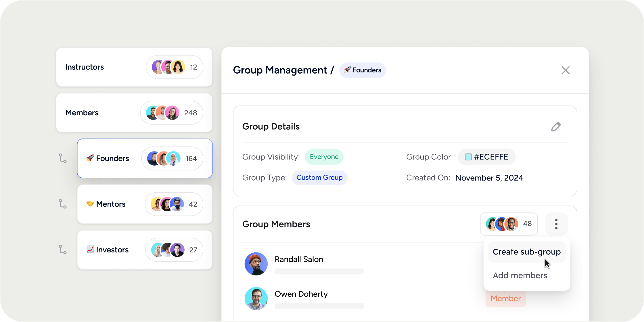Open the three-dot menu in Group Members
The height and width of the screenshot is (322, 644).
(556, 224)
